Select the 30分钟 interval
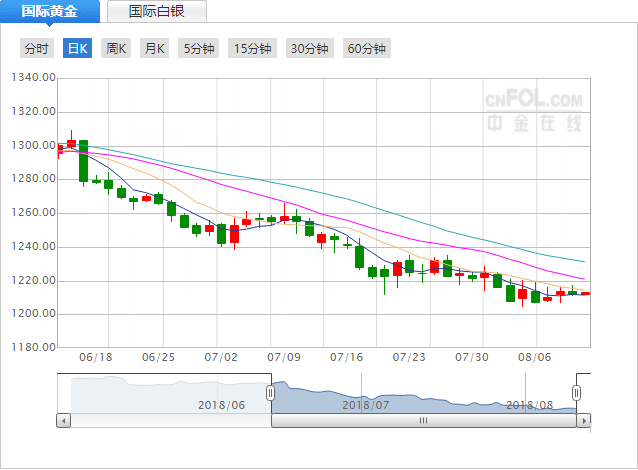638x470 pixels. click(x=310, y=48)
